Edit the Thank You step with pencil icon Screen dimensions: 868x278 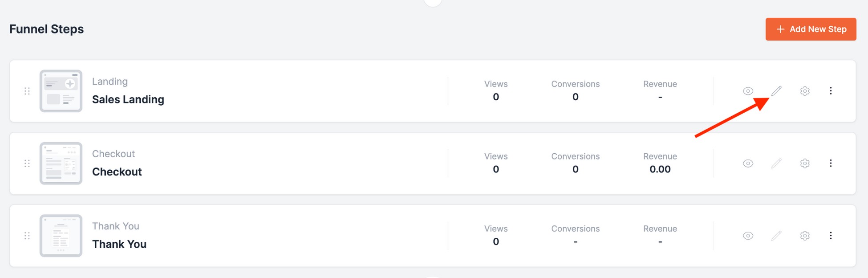pyautogui.click(x=776, y=236)
